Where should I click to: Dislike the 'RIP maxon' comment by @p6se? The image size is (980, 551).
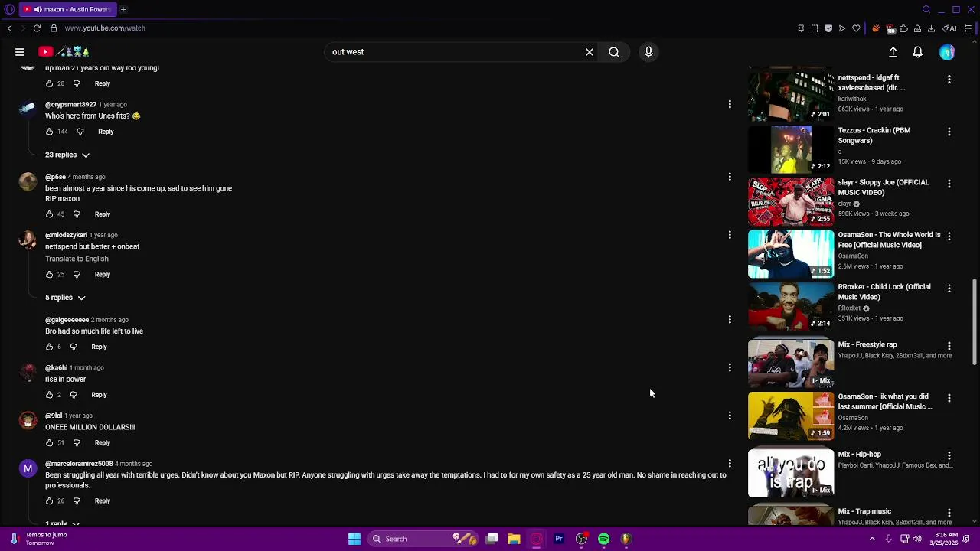77,214
